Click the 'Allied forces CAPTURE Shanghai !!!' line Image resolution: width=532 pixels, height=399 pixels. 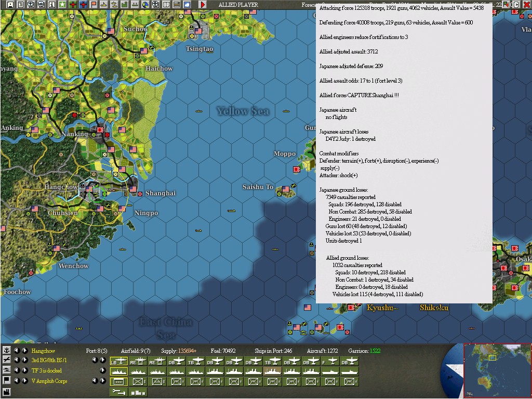pyautogui.click(x=359, y=96)
